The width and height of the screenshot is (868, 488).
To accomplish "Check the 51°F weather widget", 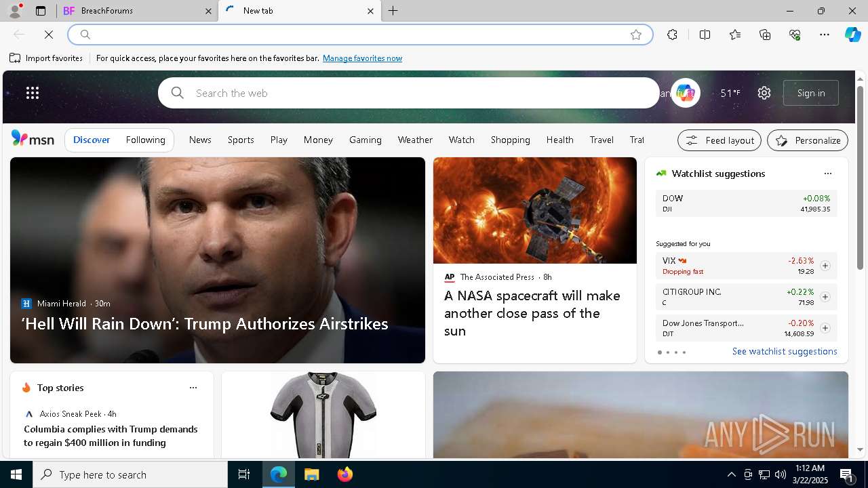I will [x=730, y=93].
